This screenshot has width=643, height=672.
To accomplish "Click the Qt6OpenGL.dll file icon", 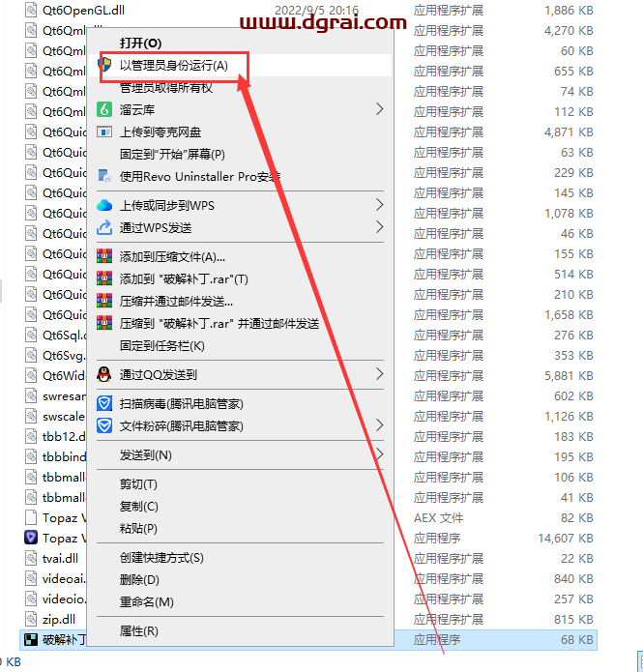I will tap(31, 10).
